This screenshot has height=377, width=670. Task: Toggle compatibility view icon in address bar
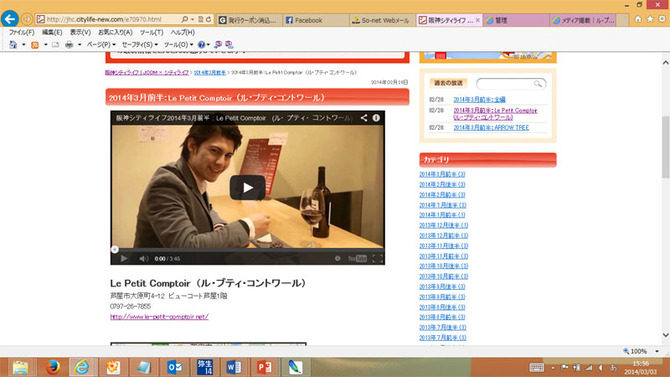[x=200, y=19]
